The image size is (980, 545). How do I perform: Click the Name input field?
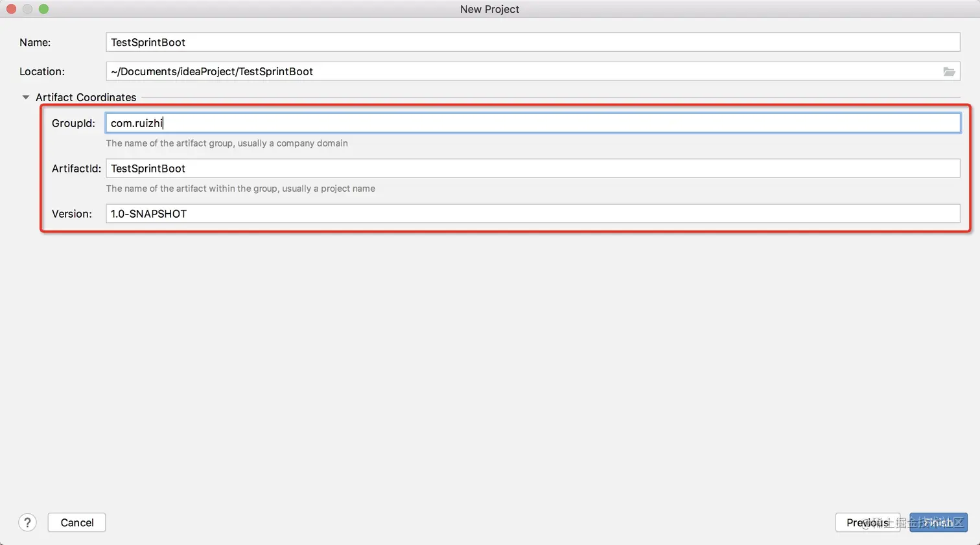click(533, 42)
